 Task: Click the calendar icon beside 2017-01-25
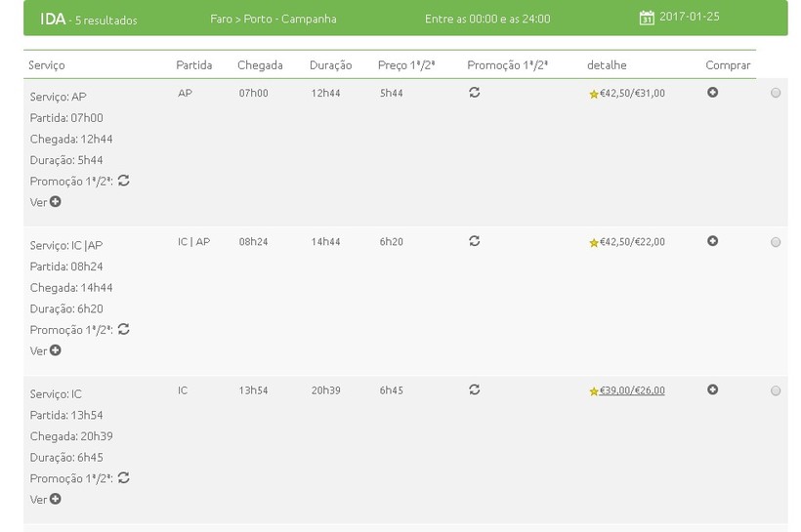[647, 18]
